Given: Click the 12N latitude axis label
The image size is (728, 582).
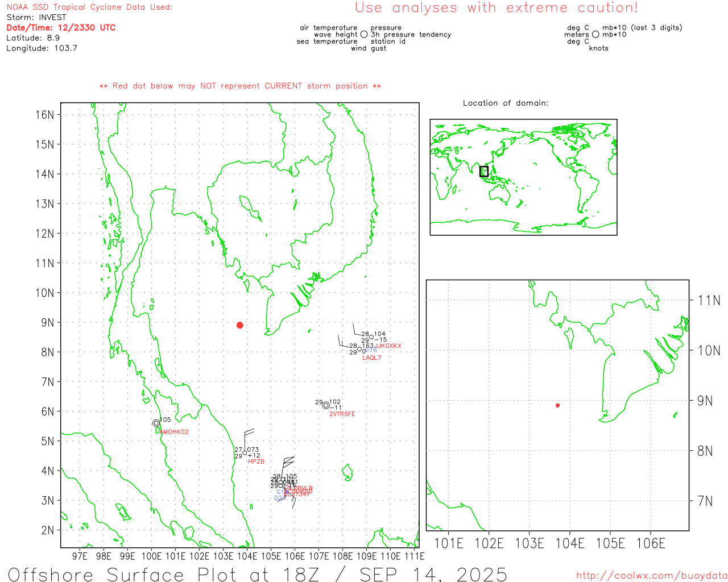Looking at the screenshot, I should coord(44,234).
